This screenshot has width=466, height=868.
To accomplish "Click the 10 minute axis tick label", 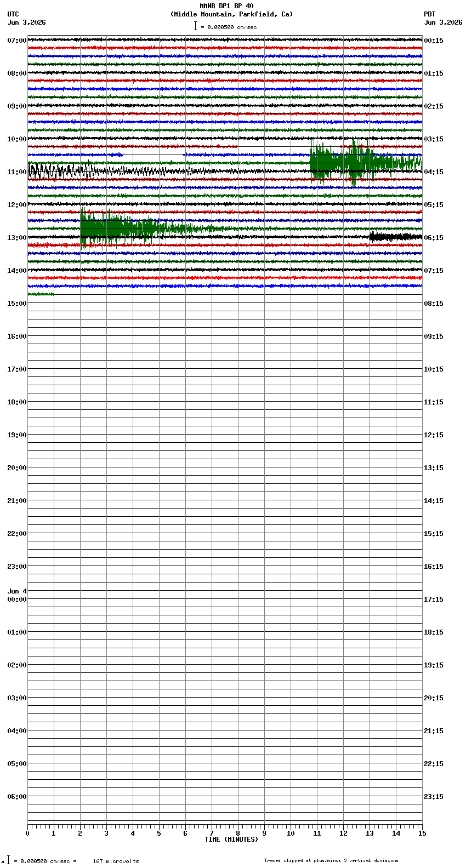I will [x=291, y=833].
